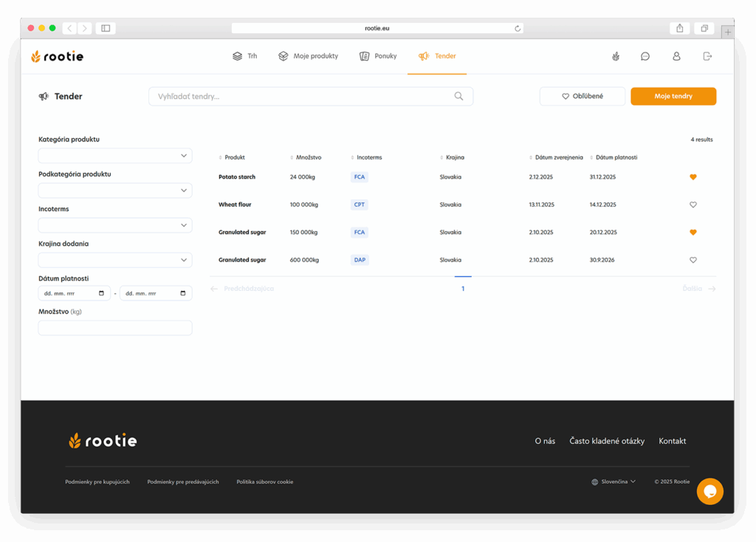Open the orange live chat bubble
The image size is (756, 542).
pos(709,491)
